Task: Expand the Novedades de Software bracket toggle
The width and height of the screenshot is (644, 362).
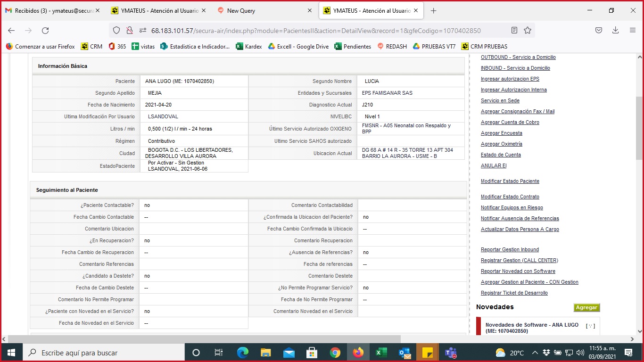Action: 590,326
